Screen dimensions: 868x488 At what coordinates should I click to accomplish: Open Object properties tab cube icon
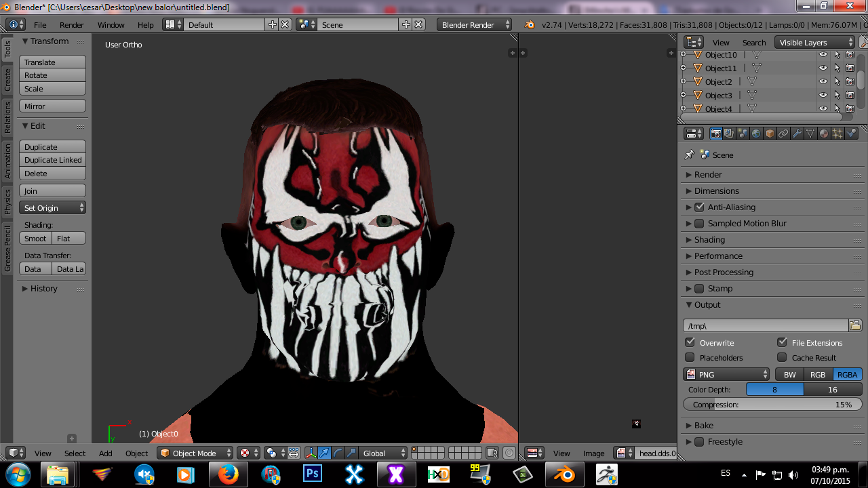pos(770,134)
